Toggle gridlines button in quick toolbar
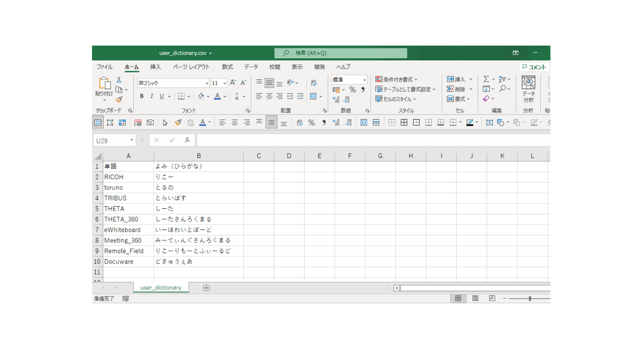The image size is (644, 356). tap(98, 122)
